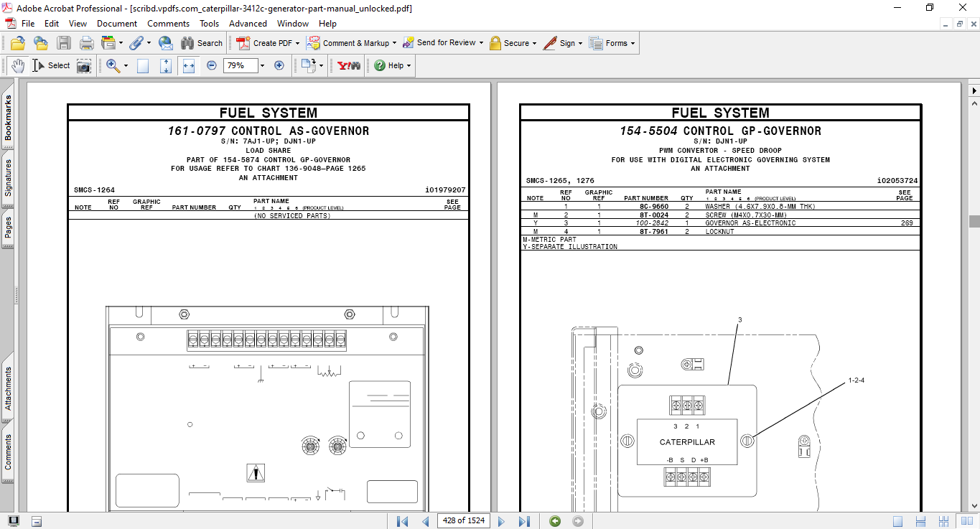Open the Advanced menu

tap(248, 24)
